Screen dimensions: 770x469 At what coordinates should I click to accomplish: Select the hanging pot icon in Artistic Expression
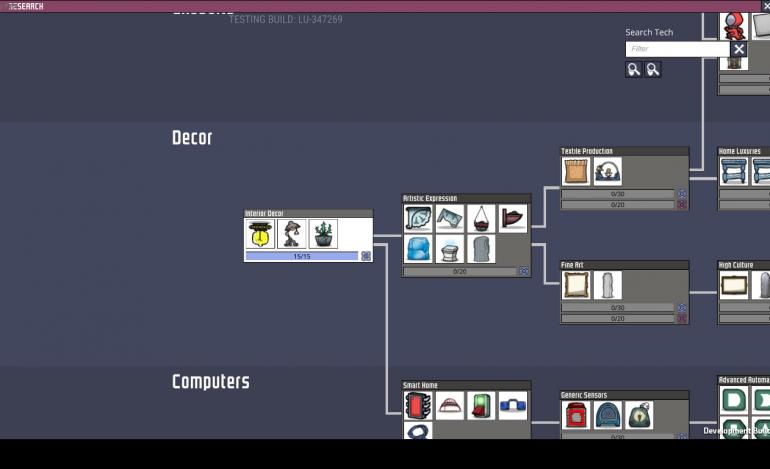[481, 218]
